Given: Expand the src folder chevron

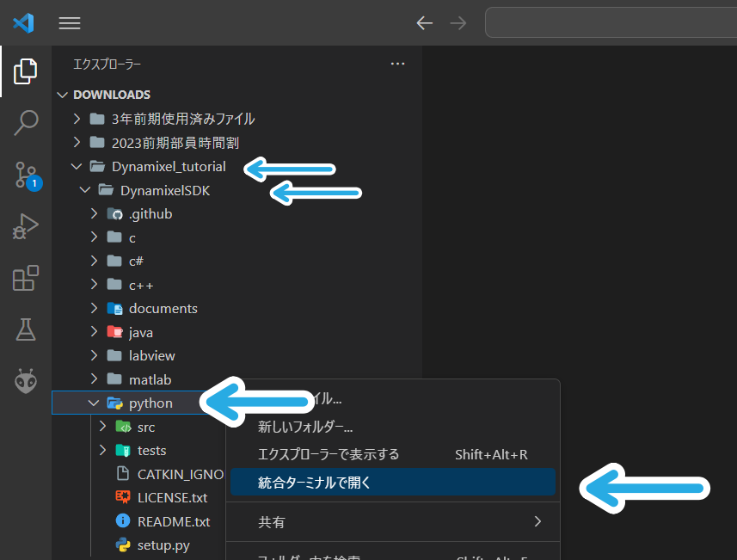Looking at the screenshot, I should point(102,427).
